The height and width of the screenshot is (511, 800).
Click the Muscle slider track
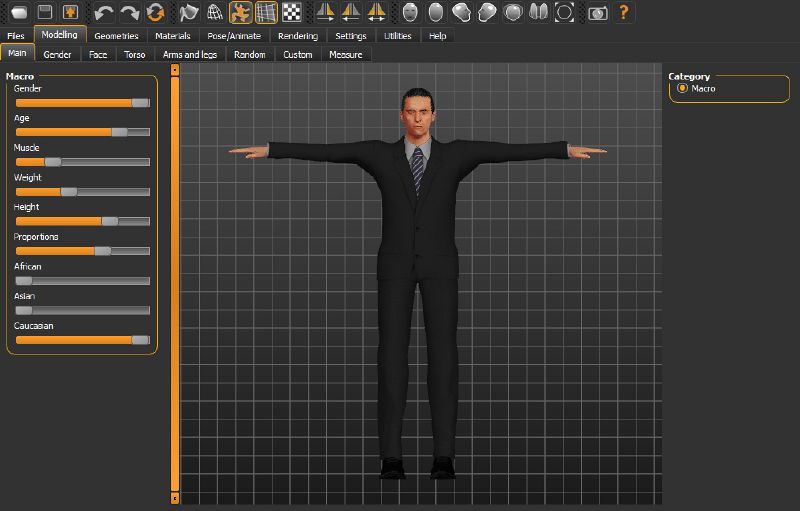pyautogui.click(x=82, y=162)
